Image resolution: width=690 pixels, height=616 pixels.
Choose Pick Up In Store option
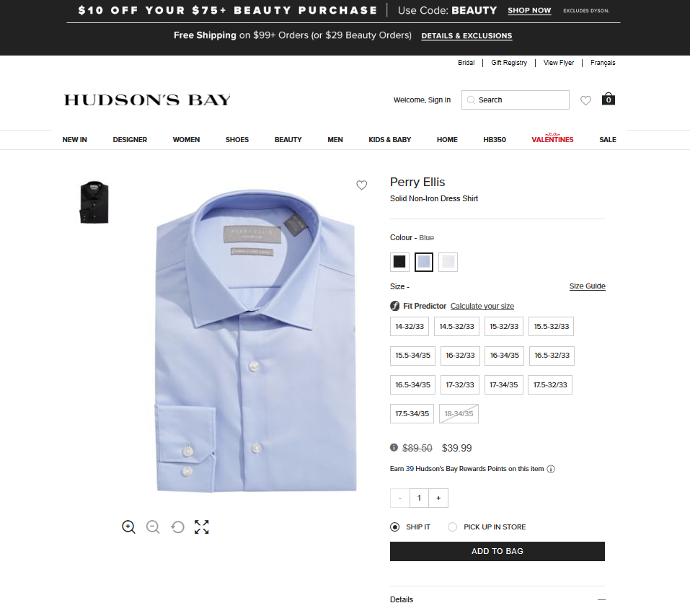coord(452,527)
